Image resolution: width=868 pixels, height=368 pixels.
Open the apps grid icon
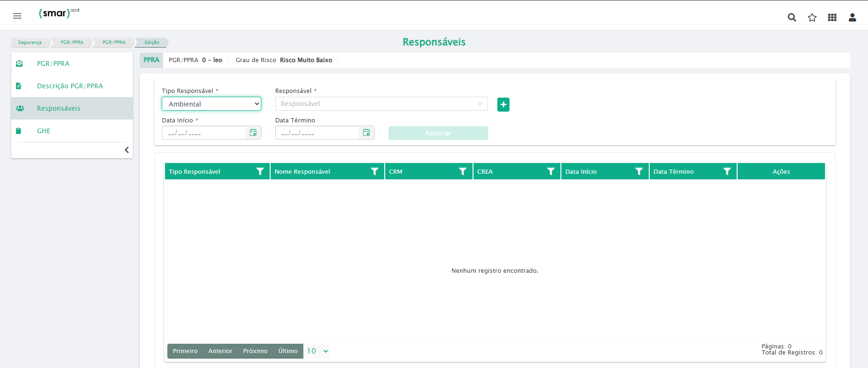(x=832, y=17)
